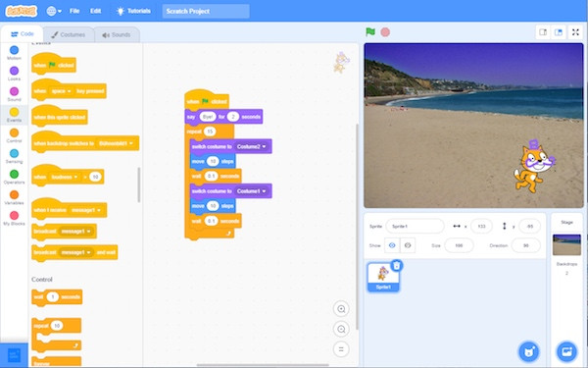Switch to small stage layout
This screenshot has height=368, width=588.
(543, 32)
